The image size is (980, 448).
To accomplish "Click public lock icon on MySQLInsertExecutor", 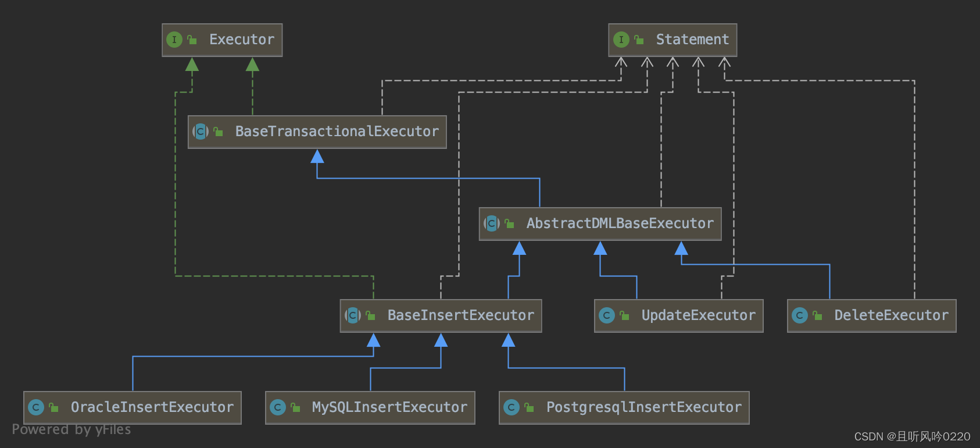I will [295, 407].
